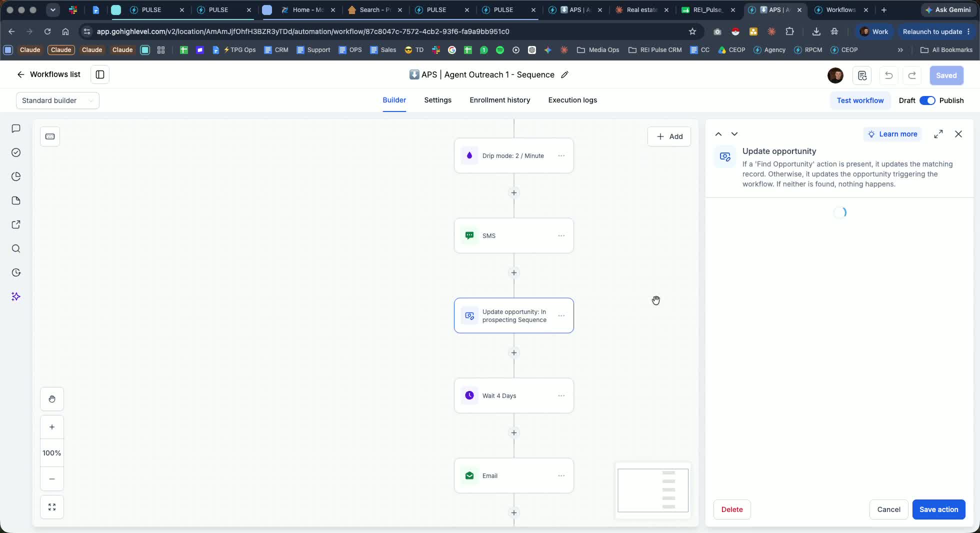Open the AI sparkle icon in left sidebar
The width and height of the screenshot is (980, 533).
tap(16, 296)
